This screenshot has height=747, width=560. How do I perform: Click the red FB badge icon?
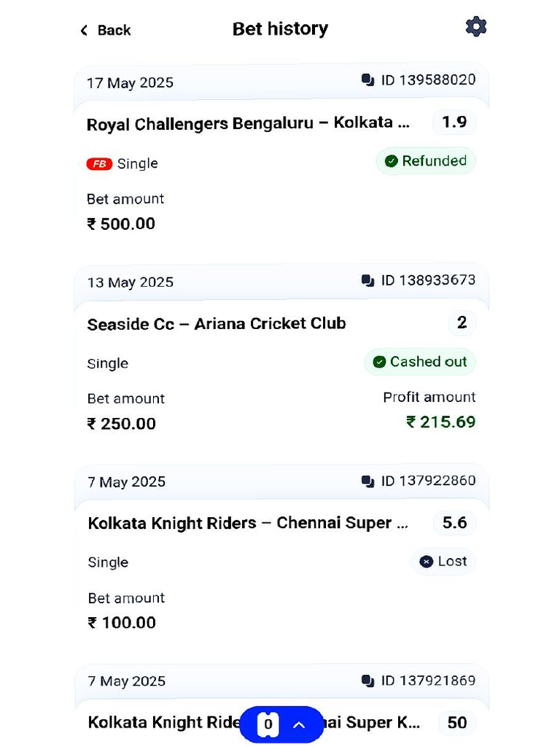click(99, 164)
